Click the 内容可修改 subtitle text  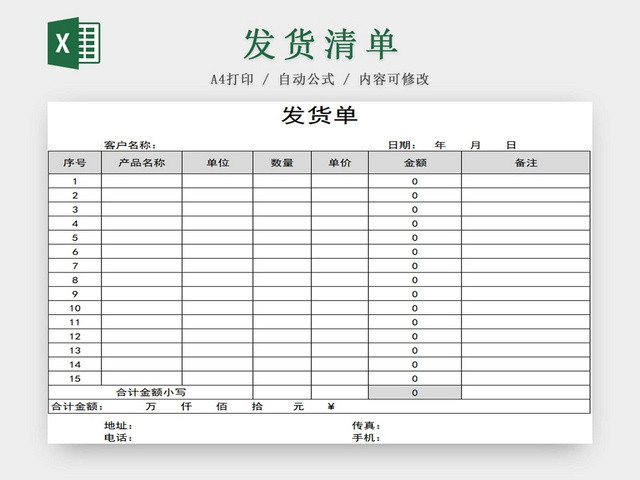pos(394,79)
